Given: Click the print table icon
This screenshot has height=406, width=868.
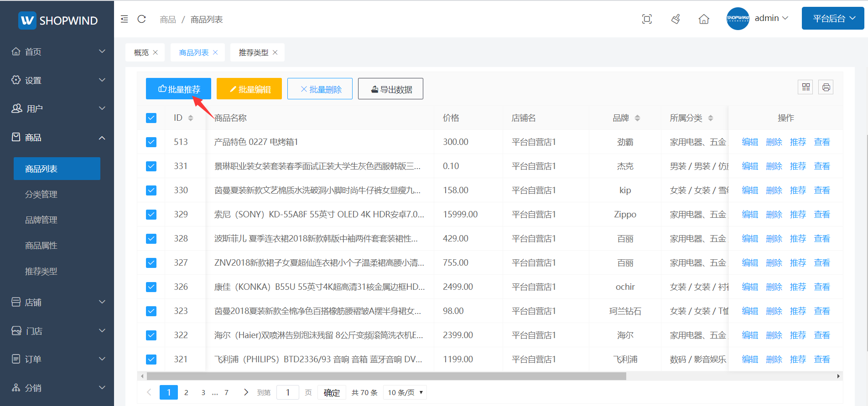Looking at the screenshot, I should tap(826, 87).
